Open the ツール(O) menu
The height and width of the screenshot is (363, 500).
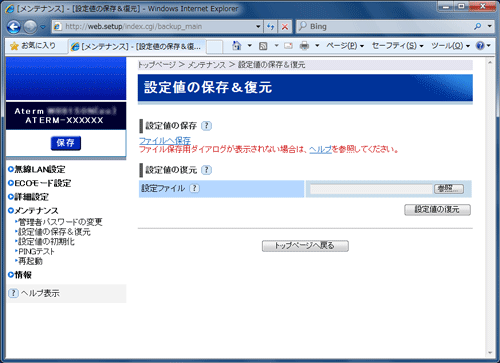pyautogui.click(x=450, y=46)
